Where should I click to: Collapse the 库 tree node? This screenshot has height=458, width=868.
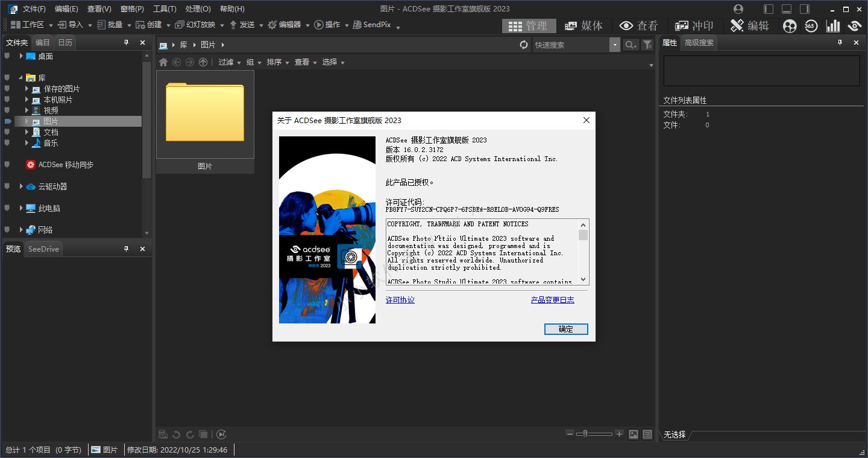coord(21,78)
